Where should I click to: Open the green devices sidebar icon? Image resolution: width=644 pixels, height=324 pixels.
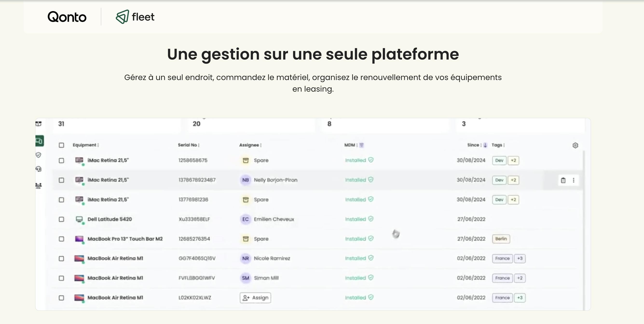(40, 141)
